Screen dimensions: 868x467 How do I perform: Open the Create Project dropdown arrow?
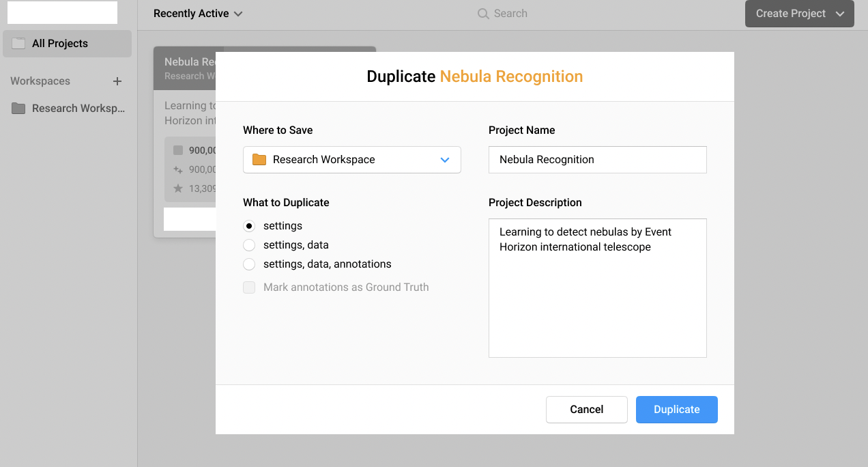[840, 14]
